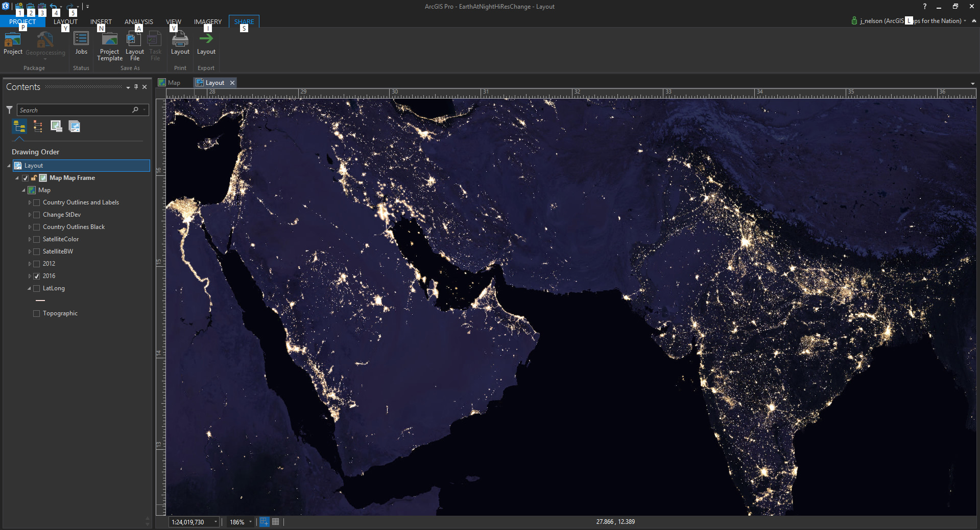The height and width of the screenshot is (530, 980).
Task: Toggle the grid icon in status bar
Action: [x=276, y=522]
